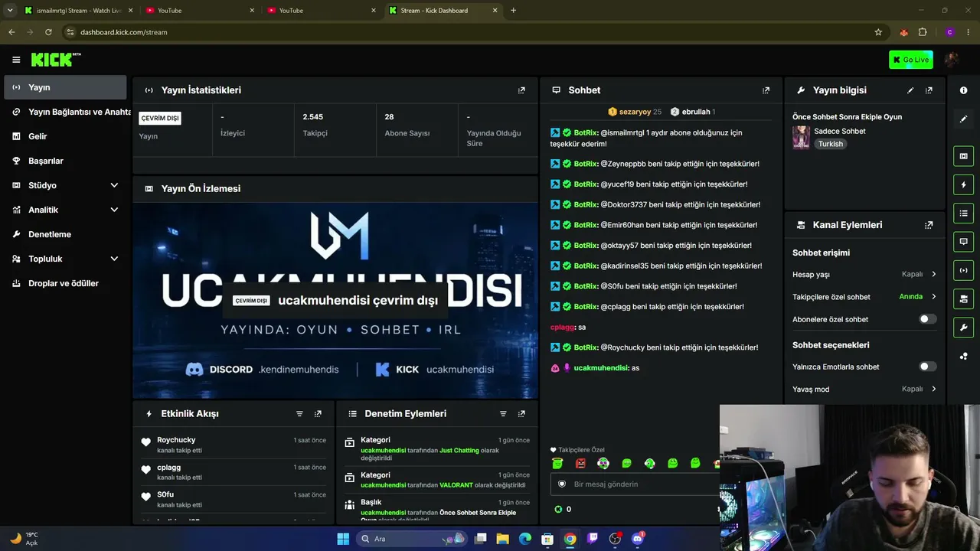Open Hesap yaşı setting chevron
980x551 pixels.
point(934,274)
